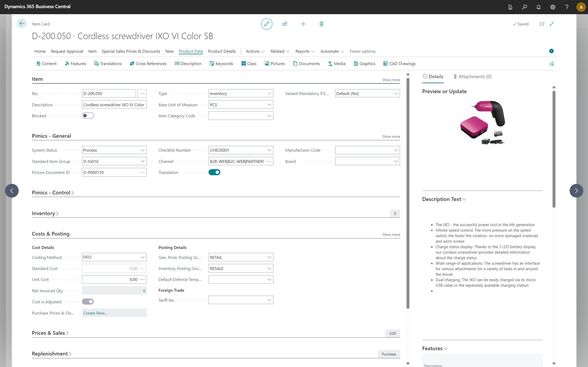This screenshot has width=588, height=367.
Task: Open CAD Drawings action
Action: click(x=399, y=63)
